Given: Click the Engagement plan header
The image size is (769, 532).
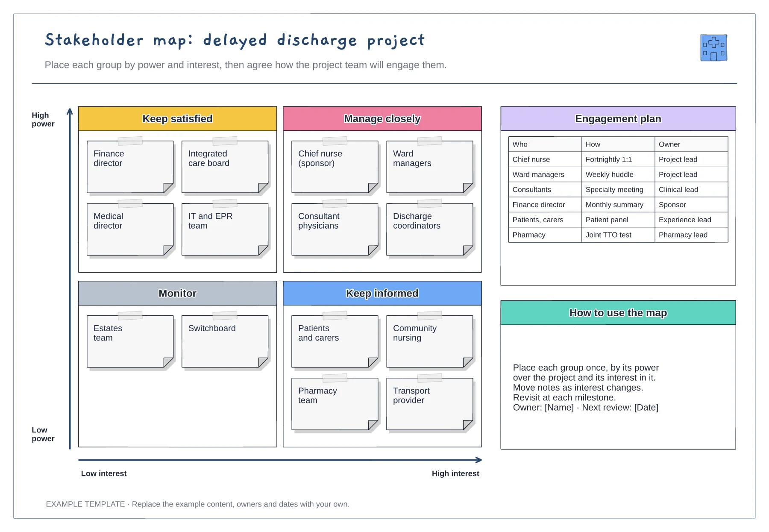Looking at the screenshot, I should pyautogui.click(x=618, y=119).
